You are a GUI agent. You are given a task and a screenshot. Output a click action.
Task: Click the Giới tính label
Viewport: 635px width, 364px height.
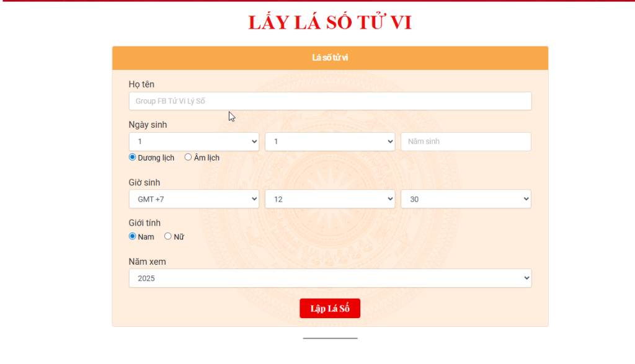pos(144,223)
